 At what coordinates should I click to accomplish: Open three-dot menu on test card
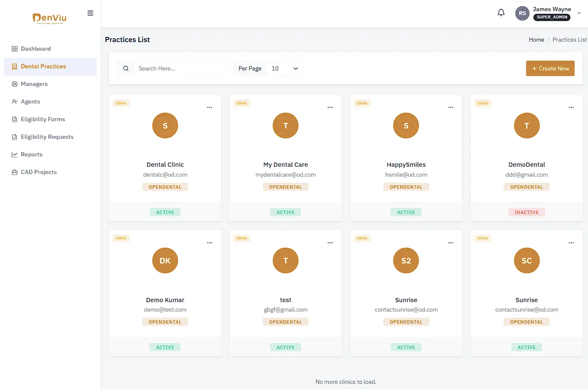pyautogui.click(x=330, y=243)
